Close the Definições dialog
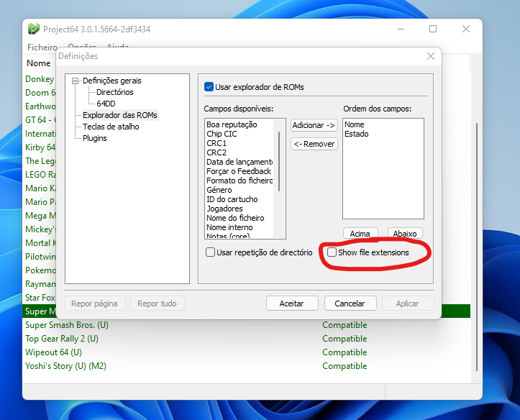The width and height of the screenshot is (520, 420). tap(431, 56)
